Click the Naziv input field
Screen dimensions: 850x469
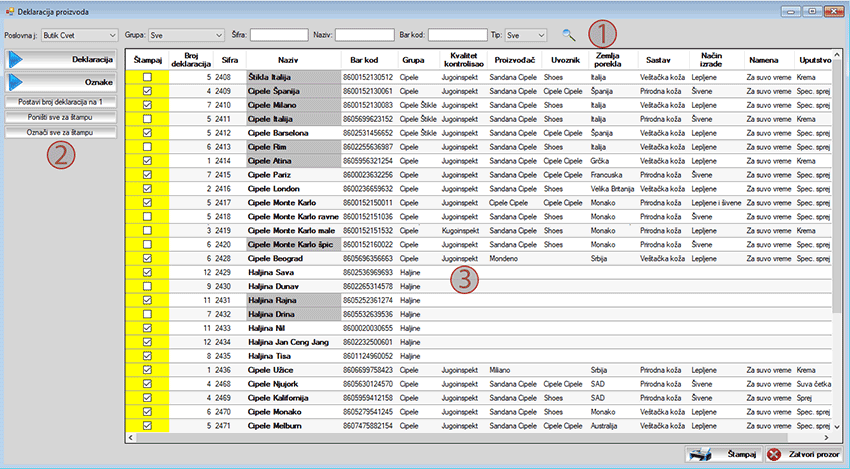(364, 35)
